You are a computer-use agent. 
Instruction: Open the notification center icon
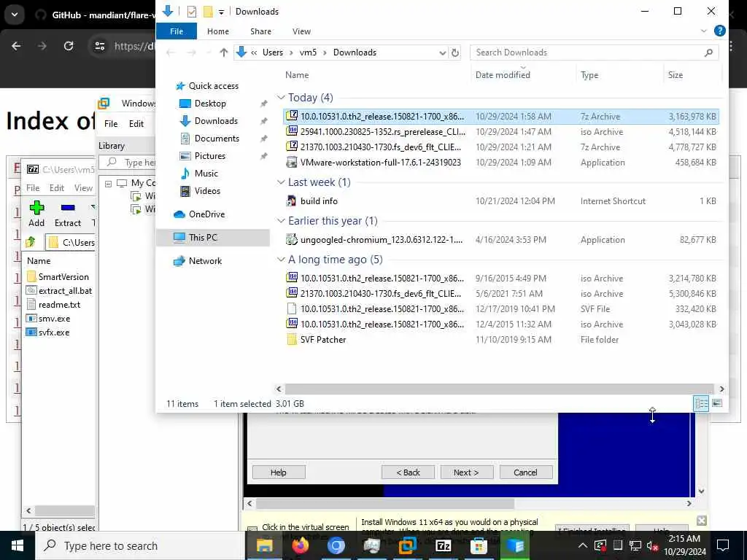point(723,545)
